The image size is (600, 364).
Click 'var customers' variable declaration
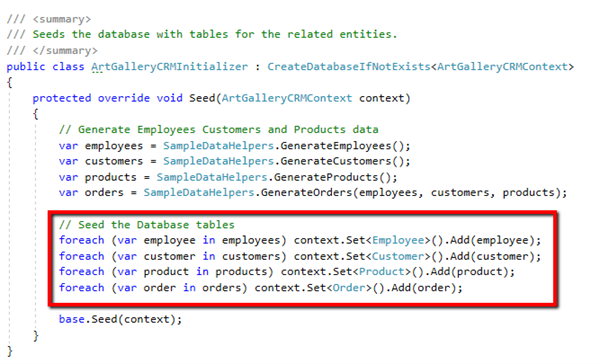101,161
